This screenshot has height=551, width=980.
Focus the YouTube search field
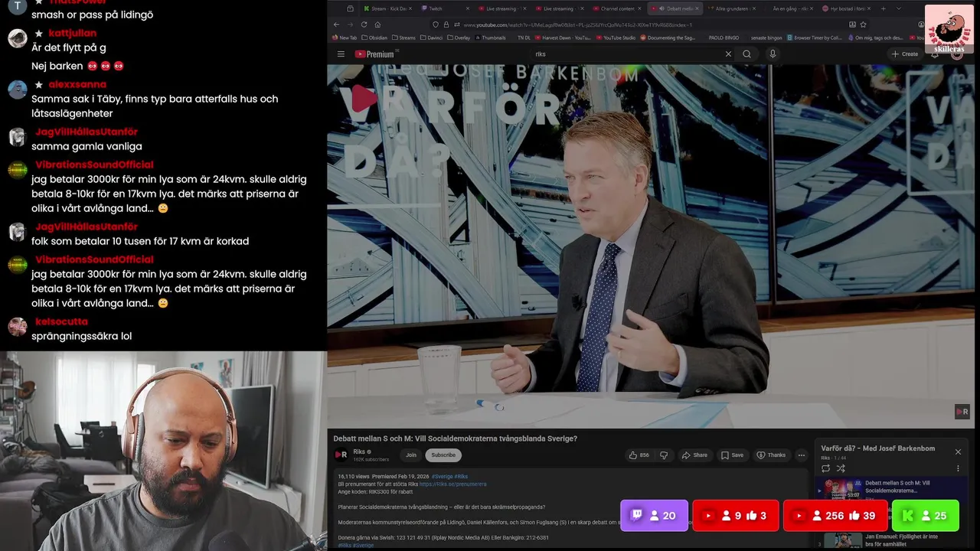628,54
